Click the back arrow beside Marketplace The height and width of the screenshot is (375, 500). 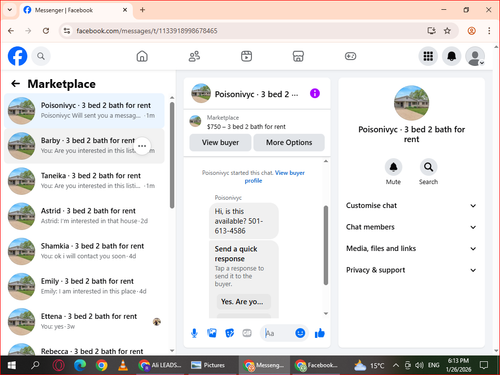pyautogui.click(x=16, y=84)
